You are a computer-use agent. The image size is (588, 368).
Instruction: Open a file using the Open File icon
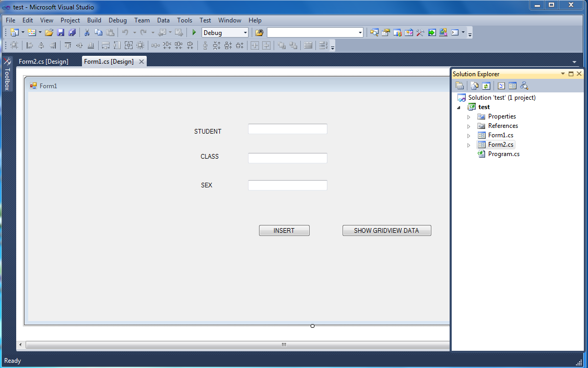point(49,32)
